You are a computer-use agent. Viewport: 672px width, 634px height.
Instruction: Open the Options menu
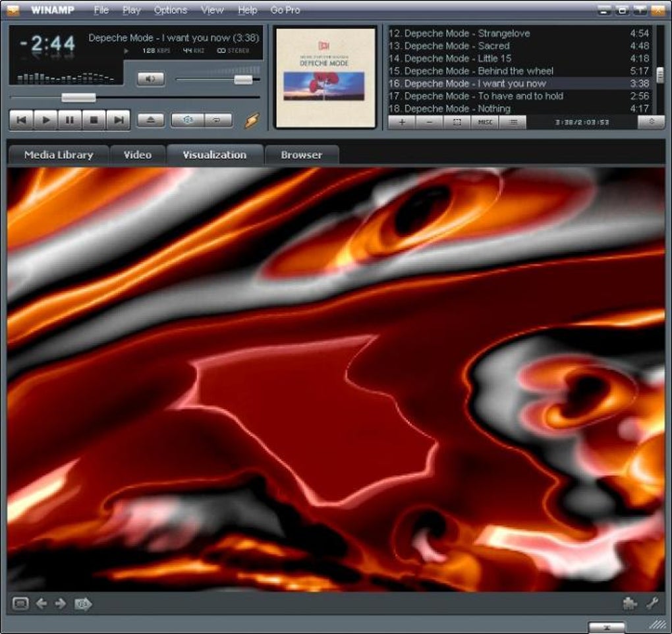click(170, 10)
